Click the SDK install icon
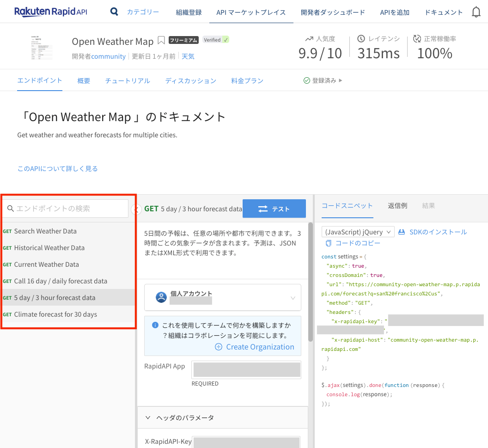Screen dimensions: 488x448 point(402,232)
